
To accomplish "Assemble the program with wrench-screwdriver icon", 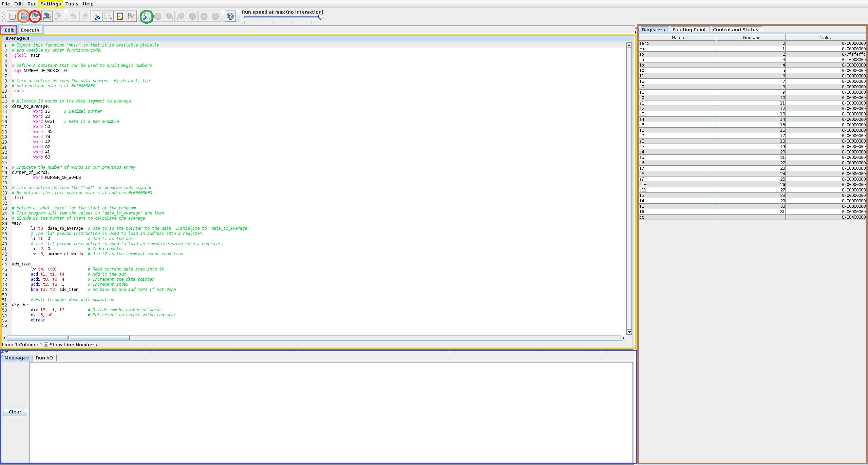I will [x=147, y=16].
